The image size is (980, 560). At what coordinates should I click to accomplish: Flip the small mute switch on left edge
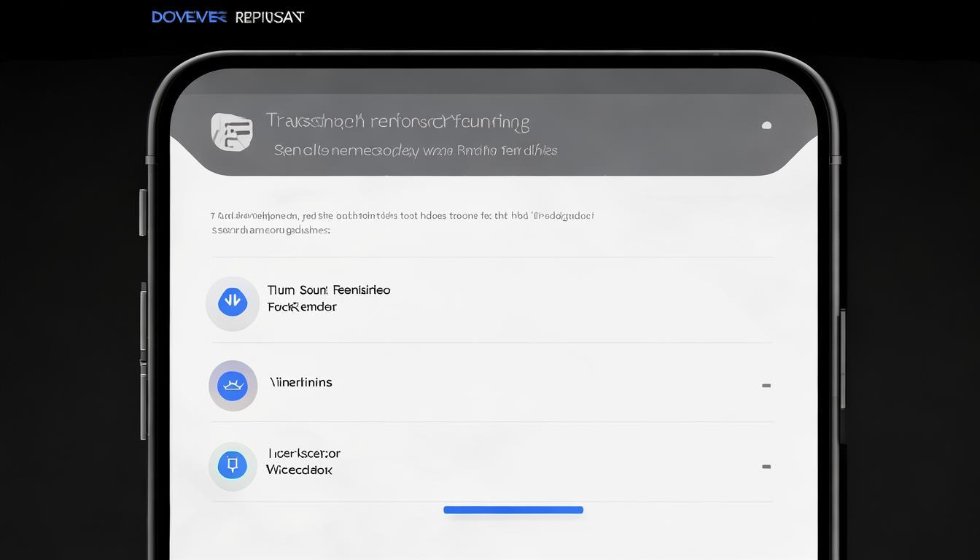(x=143, y=212)
